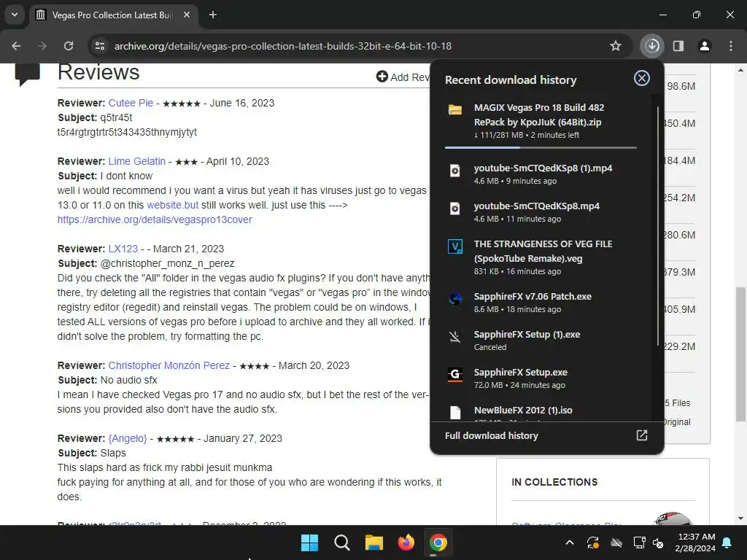The height and width of the screenshot is (560, 747).
Task: Go back to the previous page
Action: point(16,46)
